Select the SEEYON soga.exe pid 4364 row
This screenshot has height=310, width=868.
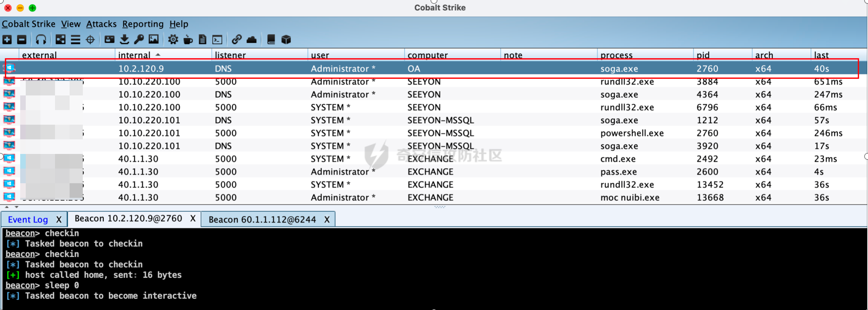[x=434, y=94]
